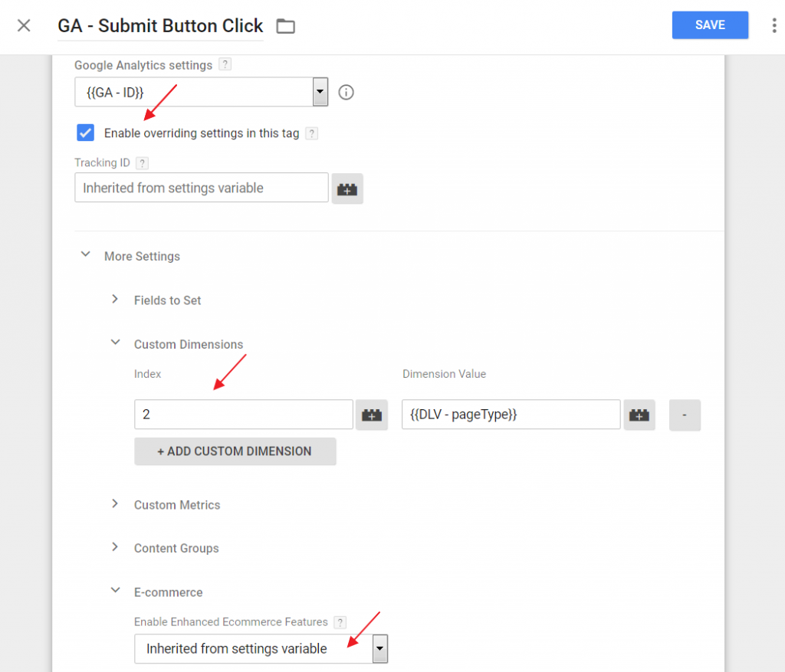Uncheck Enable overriding settings in this tag
The image size is (785, 672).
click(86, 133)
